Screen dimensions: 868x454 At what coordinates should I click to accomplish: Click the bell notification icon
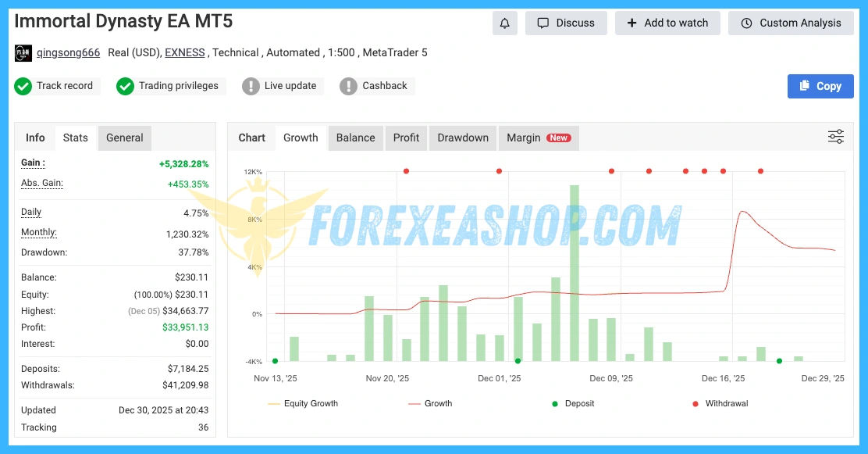pos(504,23)
